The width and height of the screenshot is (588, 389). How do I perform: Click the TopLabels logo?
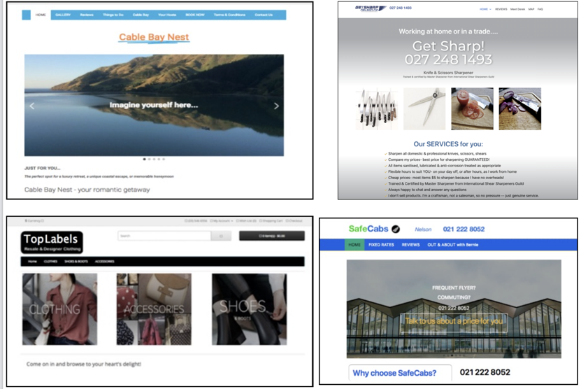coord(52,242)
